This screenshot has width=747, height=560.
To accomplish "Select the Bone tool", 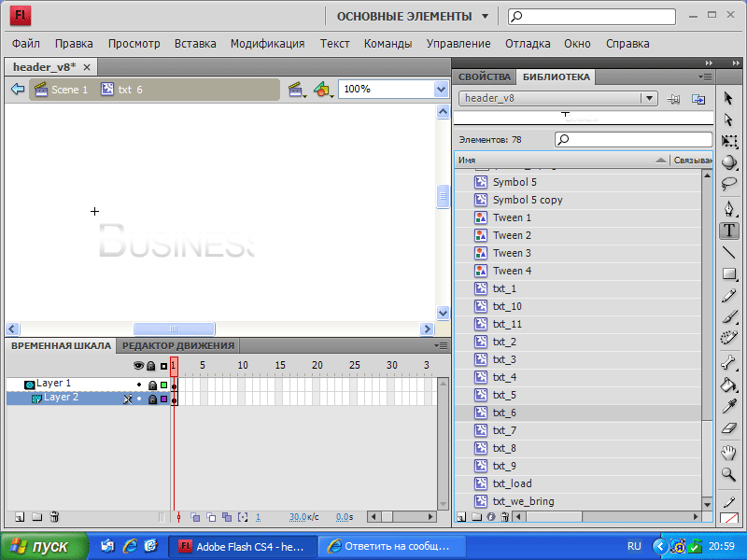I will 728,363.
